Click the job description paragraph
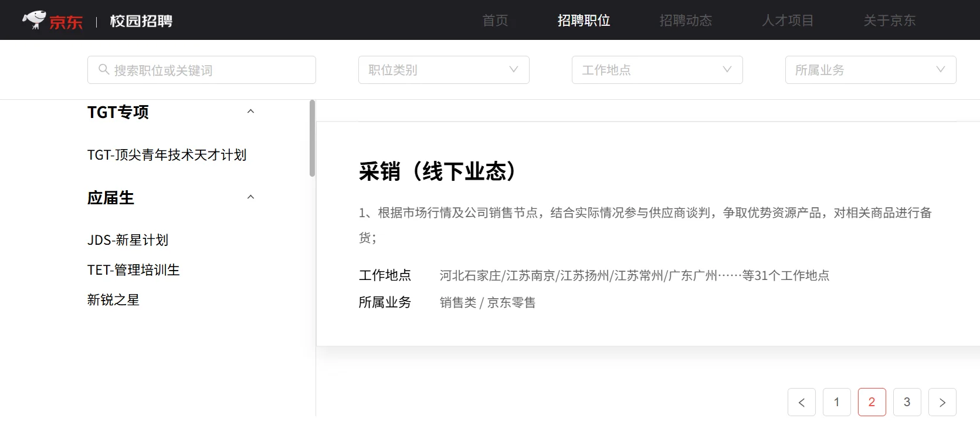This screenshot has width=980, height=442. coord(645,225)
